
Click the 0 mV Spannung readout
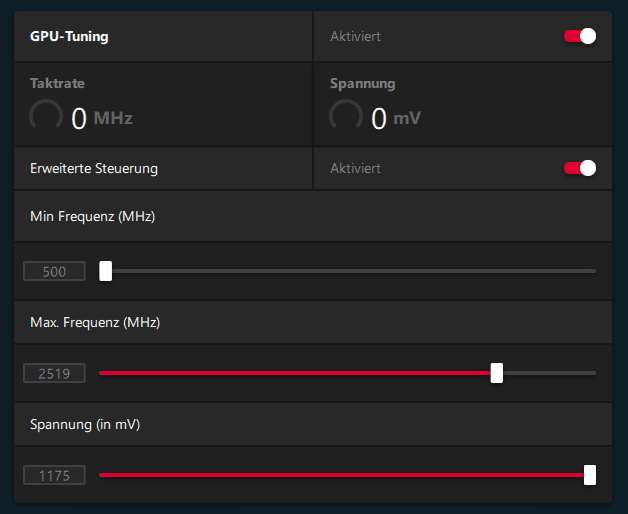coord(396,118)
